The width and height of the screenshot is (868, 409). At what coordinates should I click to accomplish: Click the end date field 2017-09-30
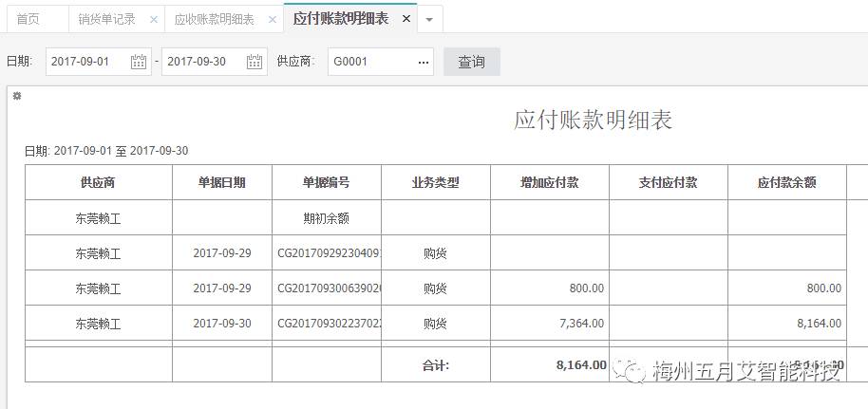[x=201, y=62]
